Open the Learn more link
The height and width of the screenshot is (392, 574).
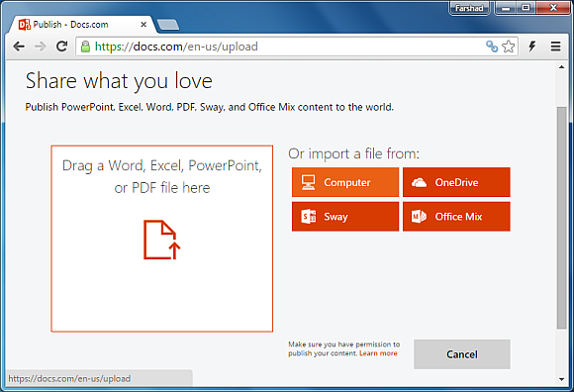click(378, 353)
